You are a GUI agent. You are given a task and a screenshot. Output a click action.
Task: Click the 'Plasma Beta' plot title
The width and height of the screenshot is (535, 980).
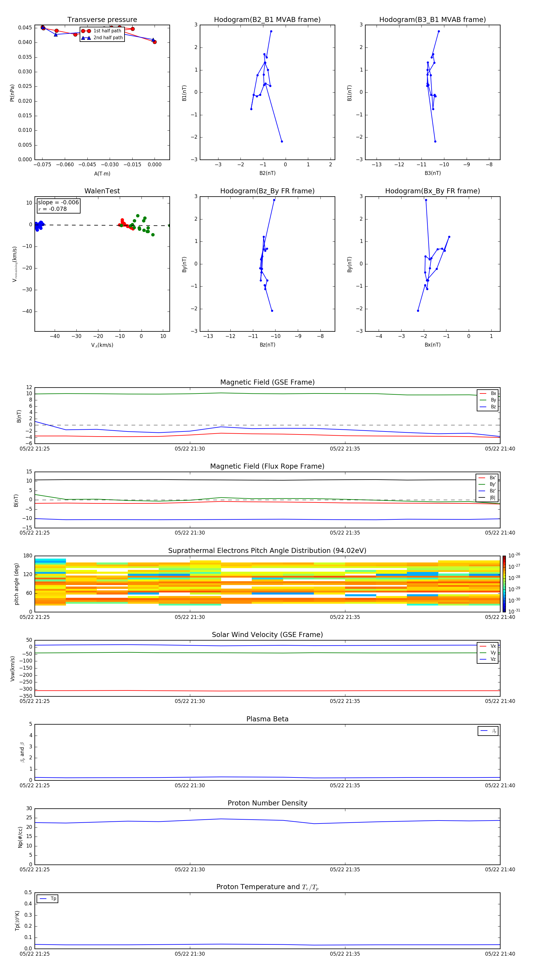pos(267,719)
